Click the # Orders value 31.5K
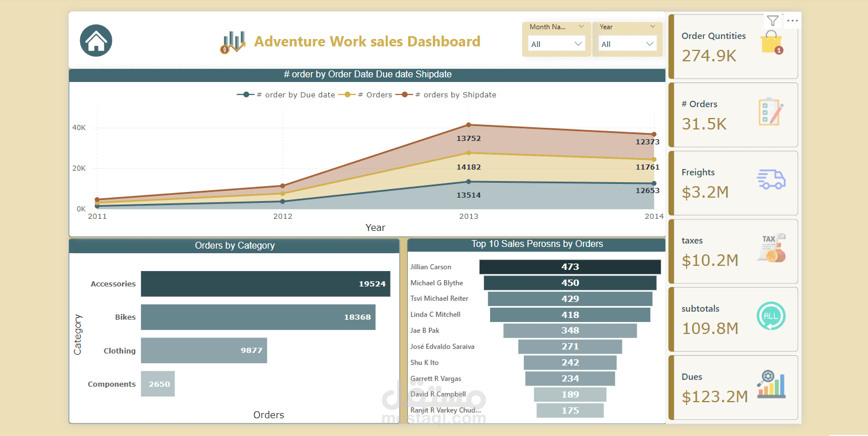 click(x=704, y=124)
